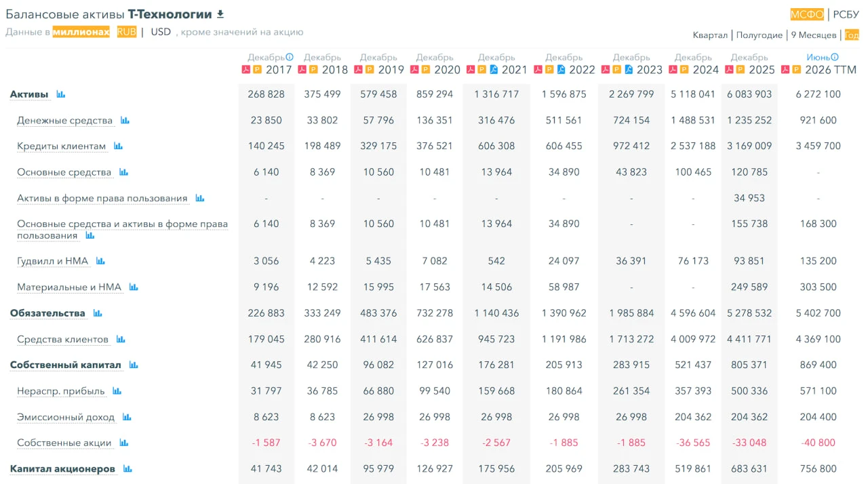Open the chart for Активы в форме права пользования
The image size is (868, 484).
199,198
